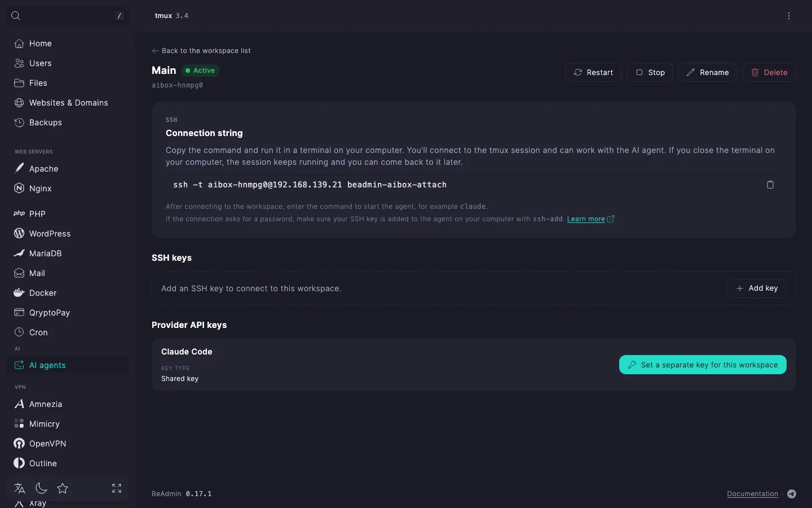Click the ssh connection command text
Screen dimensions: 812x508
(310, 185)
